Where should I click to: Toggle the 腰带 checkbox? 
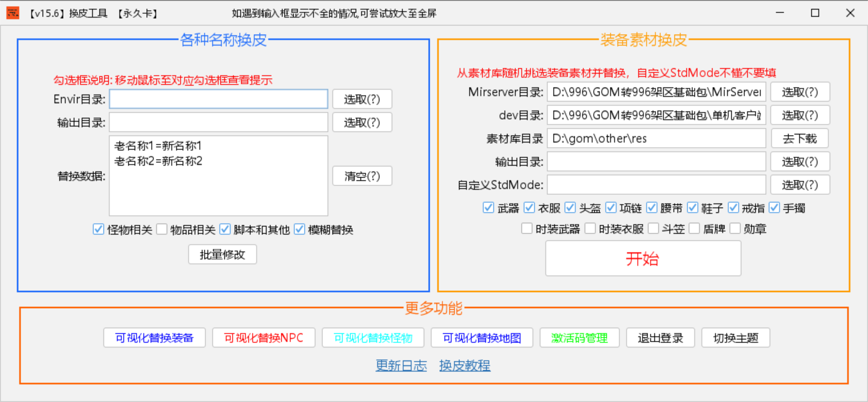(652, 207)
